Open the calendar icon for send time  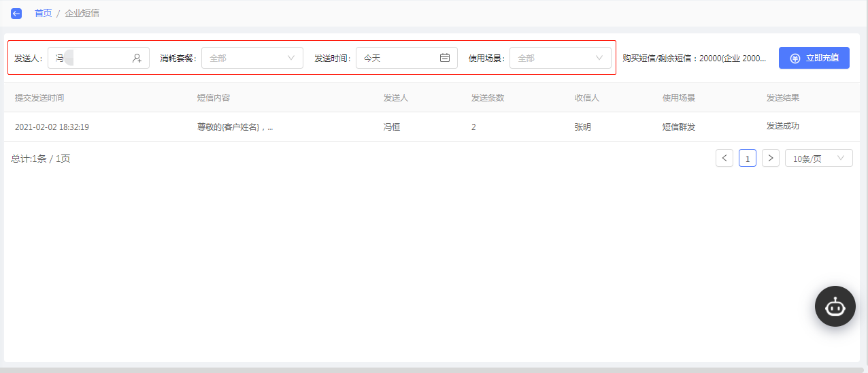coord(445,58)
